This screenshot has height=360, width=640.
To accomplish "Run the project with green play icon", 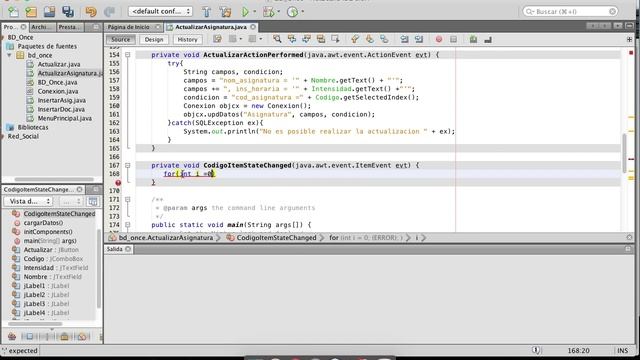I will click(x=245, y=11).
